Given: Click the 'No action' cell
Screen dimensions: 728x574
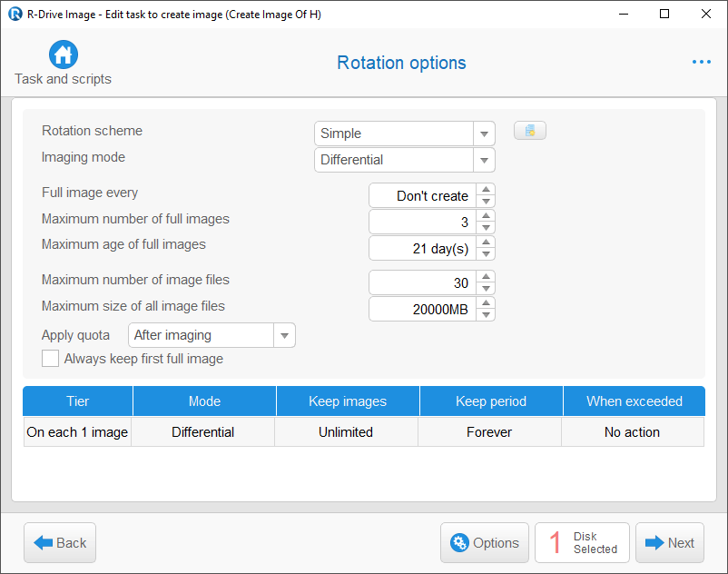Looking at the screenshot, I should (x=633, y=432).
